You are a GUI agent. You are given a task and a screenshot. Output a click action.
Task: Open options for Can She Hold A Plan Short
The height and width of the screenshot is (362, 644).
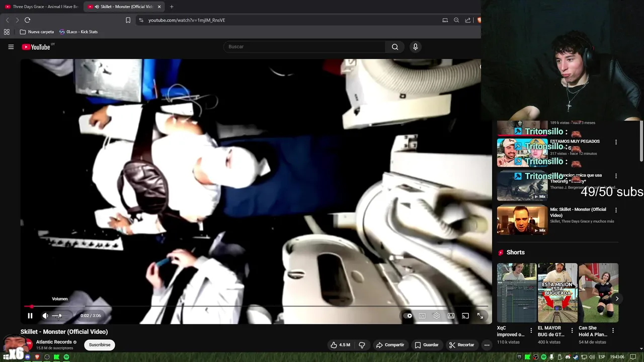coord(612,331)
